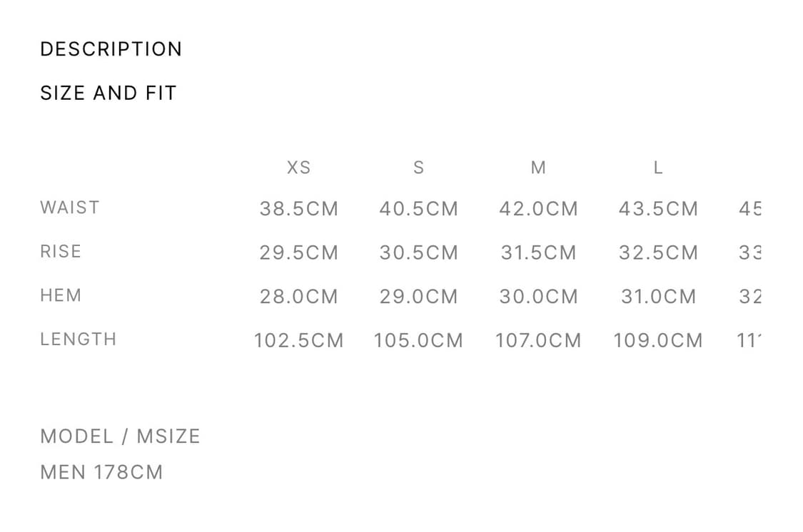Collapse the SIZE AND FIT section
This screenshot has height=532, width=803.
click(x=108, y=93)
